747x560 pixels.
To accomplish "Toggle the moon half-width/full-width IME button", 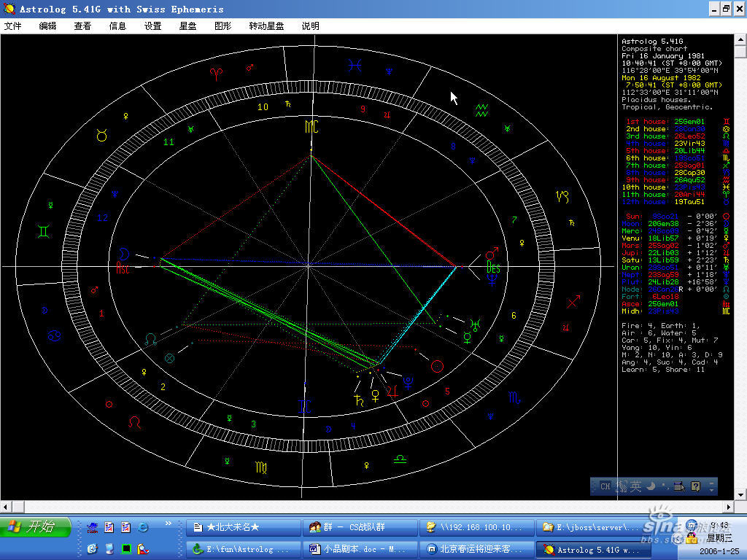I will [649, 486].
